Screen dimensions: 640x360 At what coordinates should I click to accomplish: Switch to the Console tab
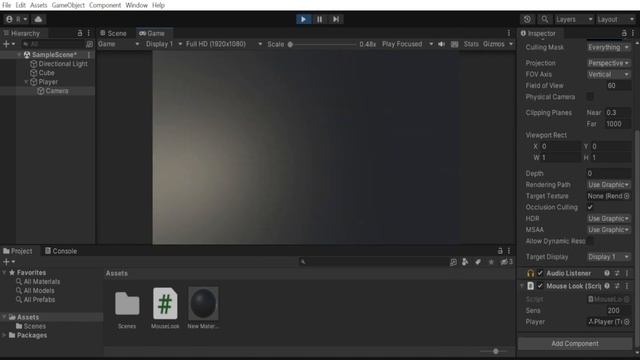tap(61, 251)
